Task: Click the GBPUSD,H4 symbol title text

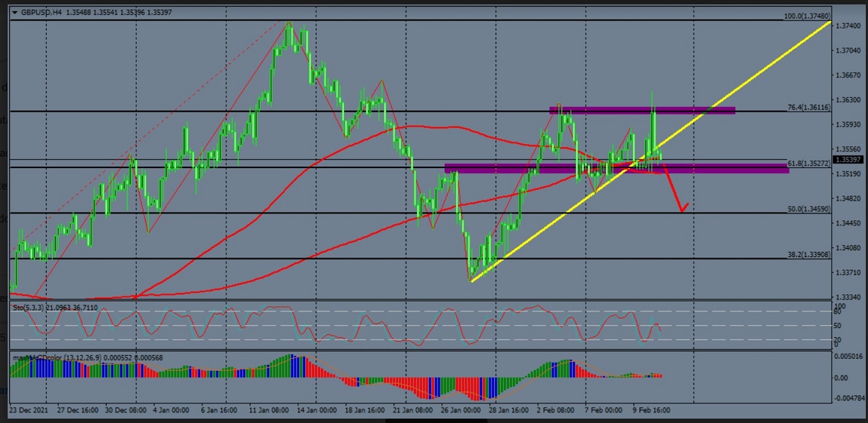Action: [41, 12]
